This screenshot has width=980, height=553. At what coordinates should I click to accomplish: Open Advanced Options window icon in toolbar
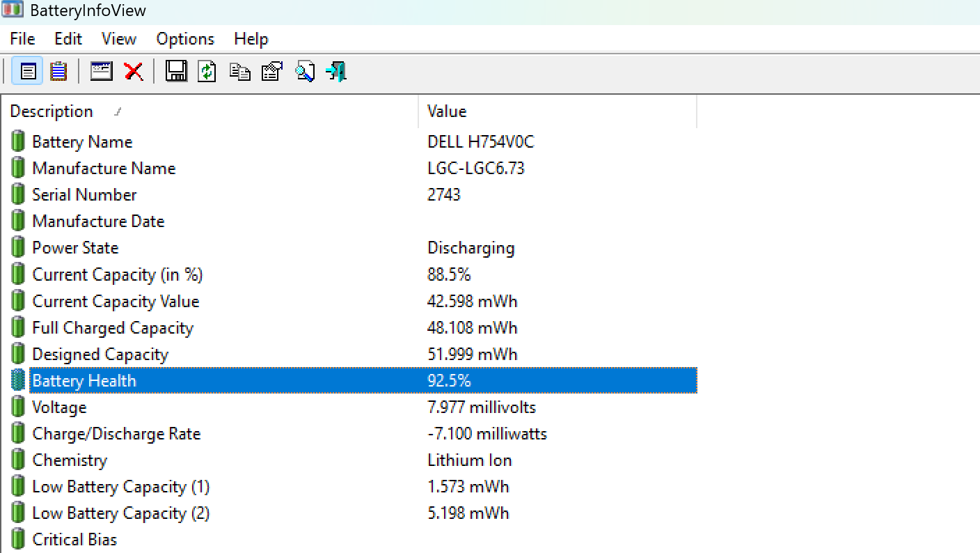pos(102,71)
